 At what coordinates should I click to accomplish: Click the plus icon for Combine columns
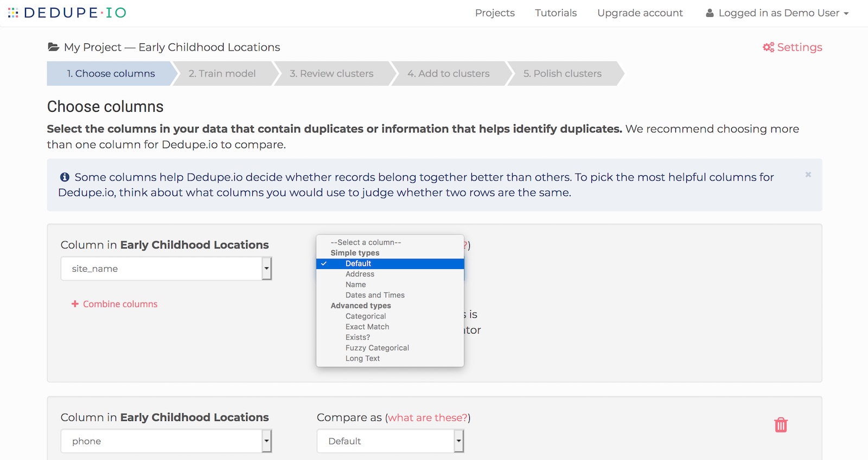pyautogui.click(x=75, y=304)
